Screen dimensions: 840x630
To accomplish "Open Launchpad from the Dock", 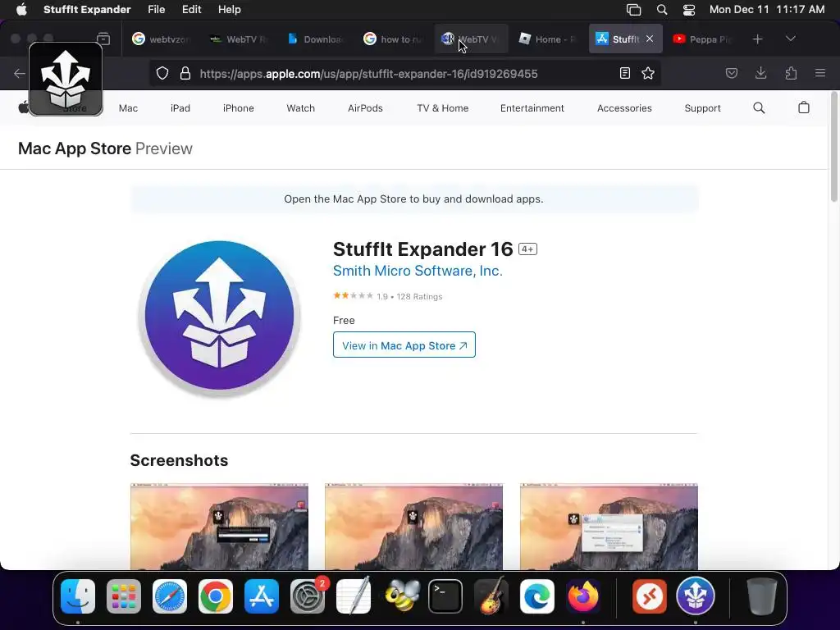I will (124, 596).
